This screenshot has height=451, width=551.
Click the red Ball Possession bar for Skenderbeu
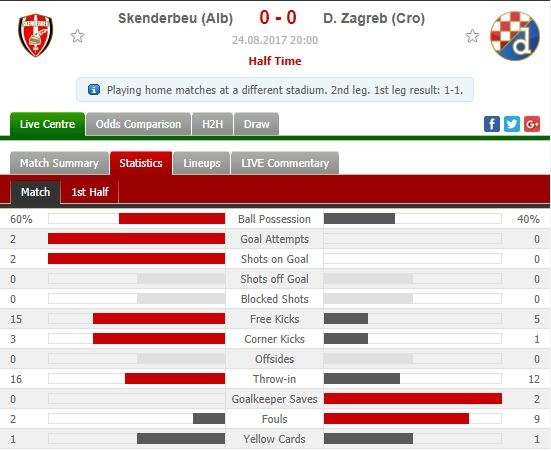172,219
